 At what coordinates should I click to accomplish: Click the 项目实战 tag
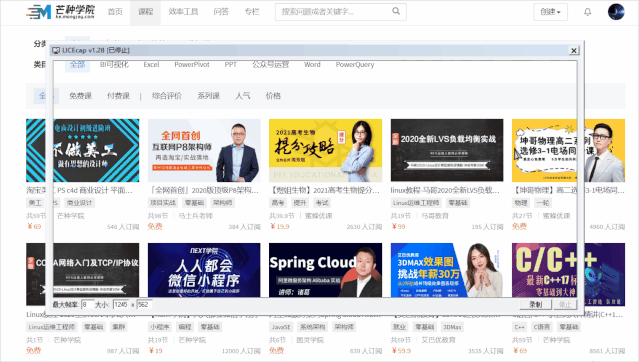[163, 203]
